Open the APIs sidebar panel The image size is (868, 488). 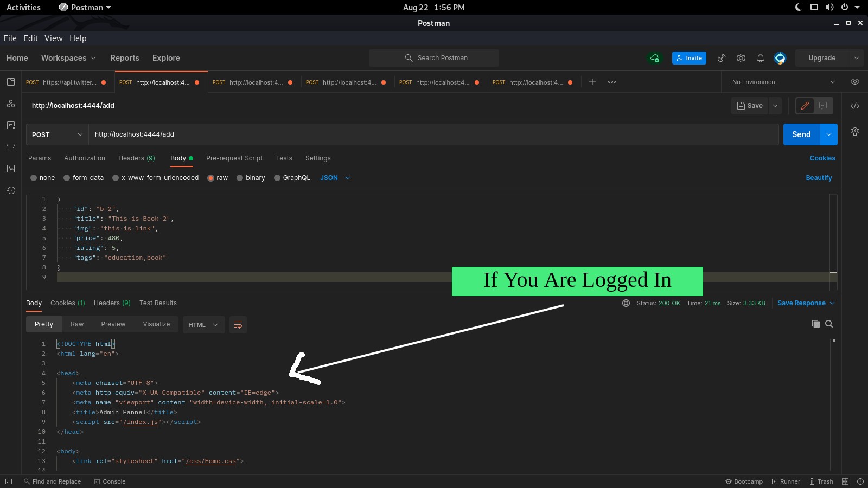point(11,104)
